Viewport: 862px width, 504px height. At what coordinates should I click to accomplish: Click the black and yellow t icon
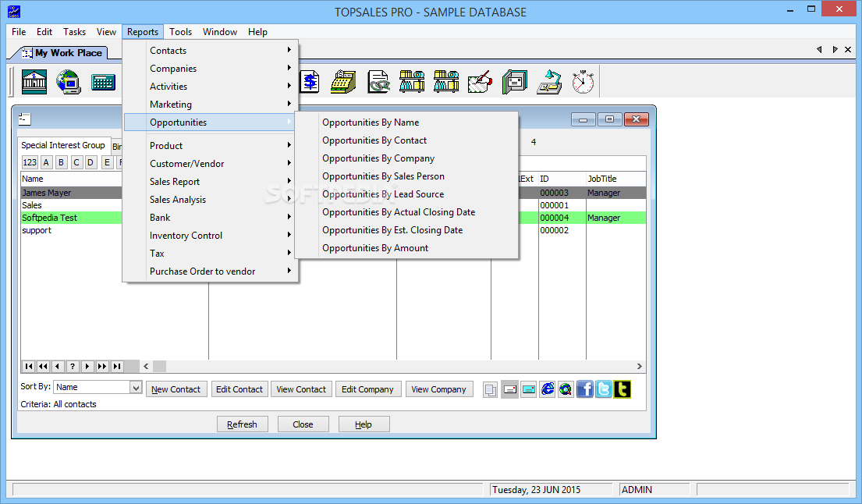pos(622,389)
